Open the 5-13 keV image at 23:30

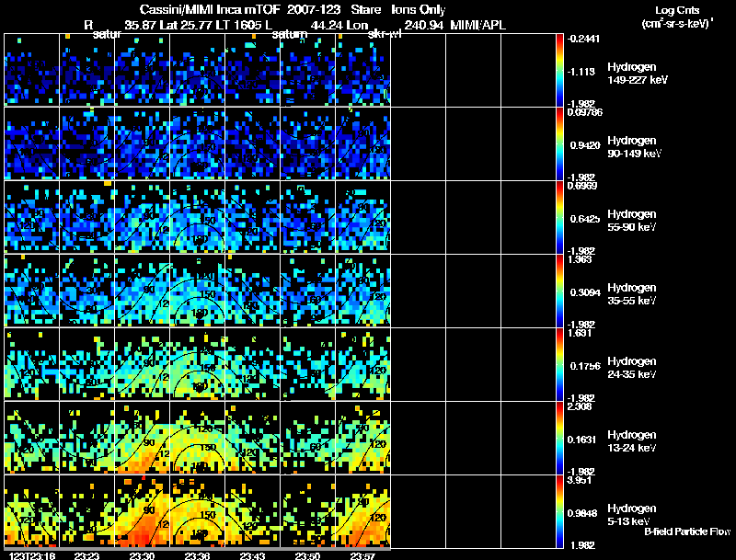[143, 511]
